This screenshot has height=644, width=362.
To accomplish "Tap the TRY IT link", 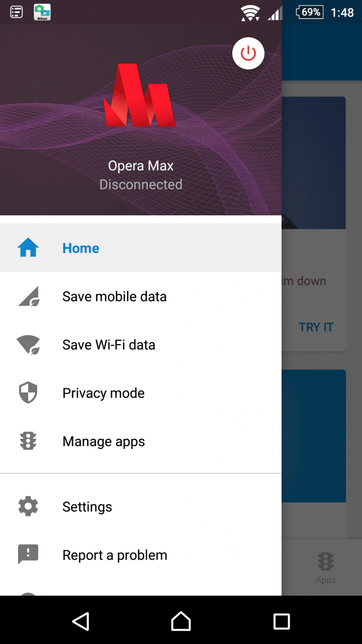I will pyautogui.click(x=316, y=327).
